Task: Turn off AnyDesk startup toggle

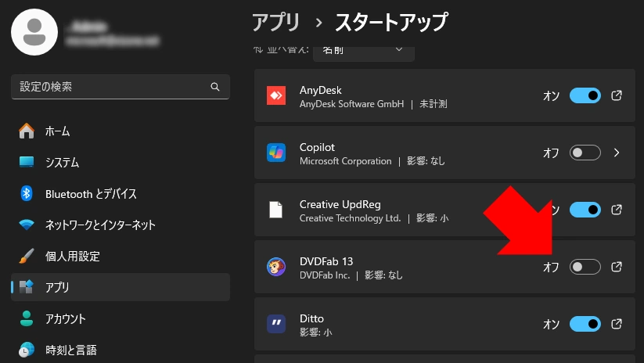Action: [x=585, y=95]
